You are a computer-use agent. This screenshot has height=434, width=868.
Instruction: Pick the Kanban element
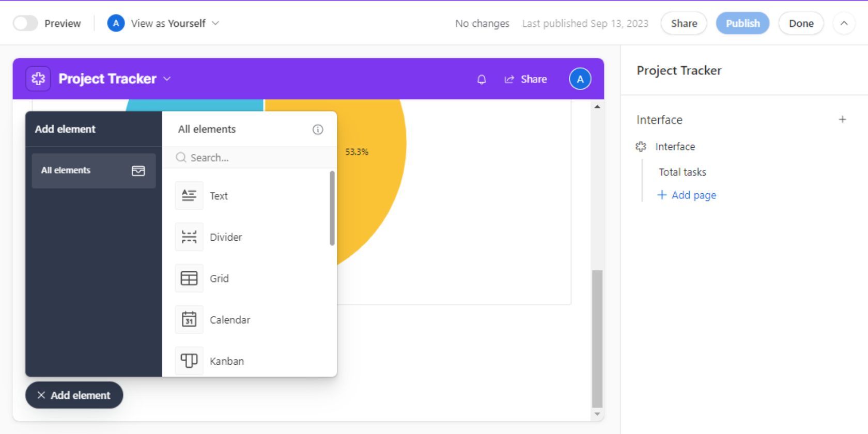point(226,361)
